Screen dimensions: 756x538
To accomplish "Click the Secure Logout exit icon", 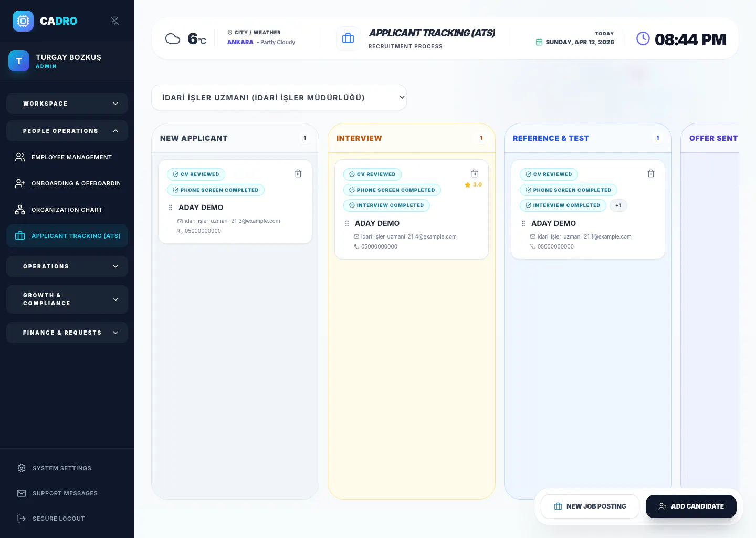I will pos(22,519).
